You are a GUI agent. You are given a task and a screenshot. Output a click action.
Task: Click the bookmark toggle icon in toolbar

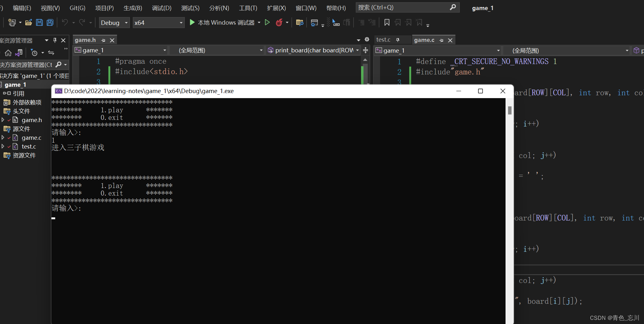tap(387, 22)
